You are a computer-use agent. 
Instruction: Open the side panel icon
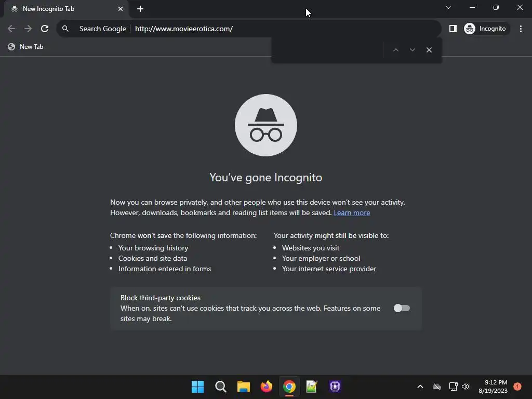(x=453, y=29)
